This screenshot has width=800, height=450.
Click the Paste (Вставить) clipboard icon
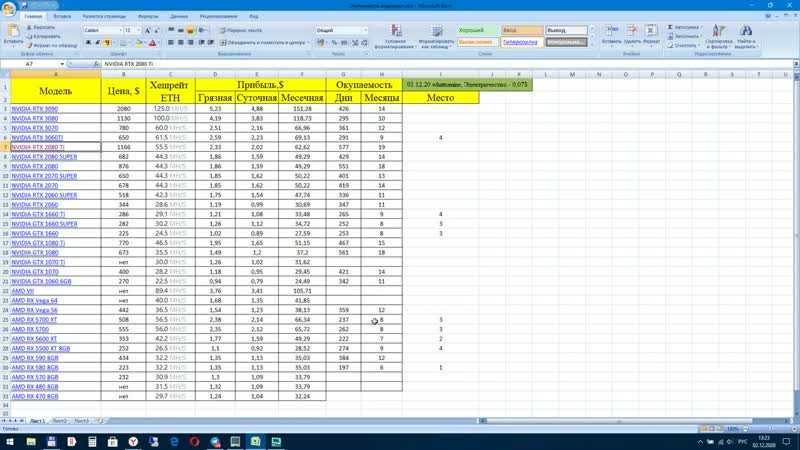click(13, 31)
